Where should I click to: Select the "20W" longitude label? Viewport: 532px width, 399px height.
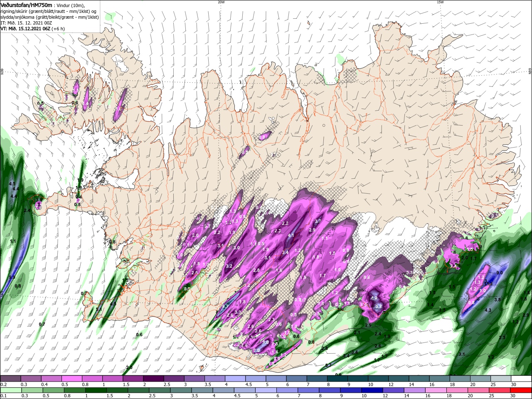tap(221, 2)
